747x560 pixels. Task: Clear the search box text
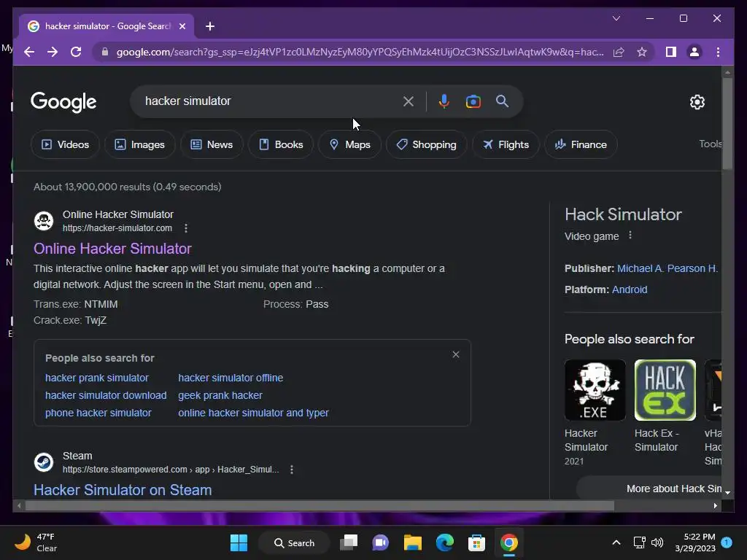(409, 101)
